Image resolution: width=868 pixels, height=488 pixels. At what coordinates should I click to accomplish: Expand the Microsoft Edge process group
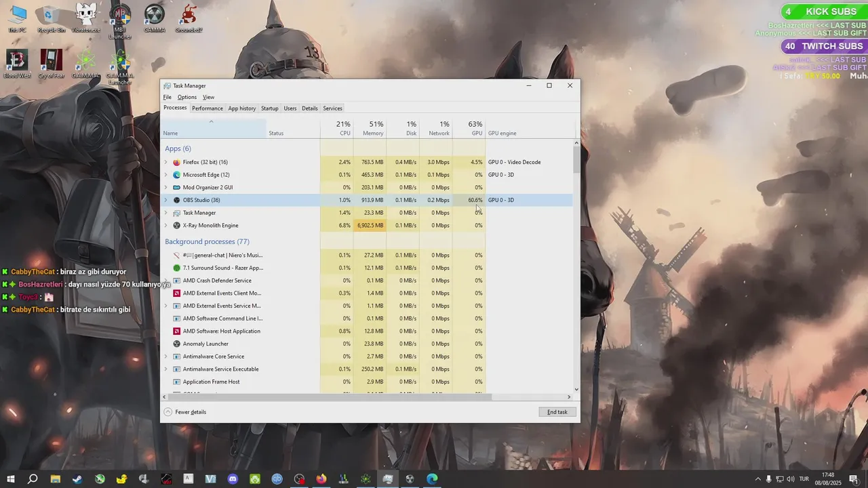point(165,175)
